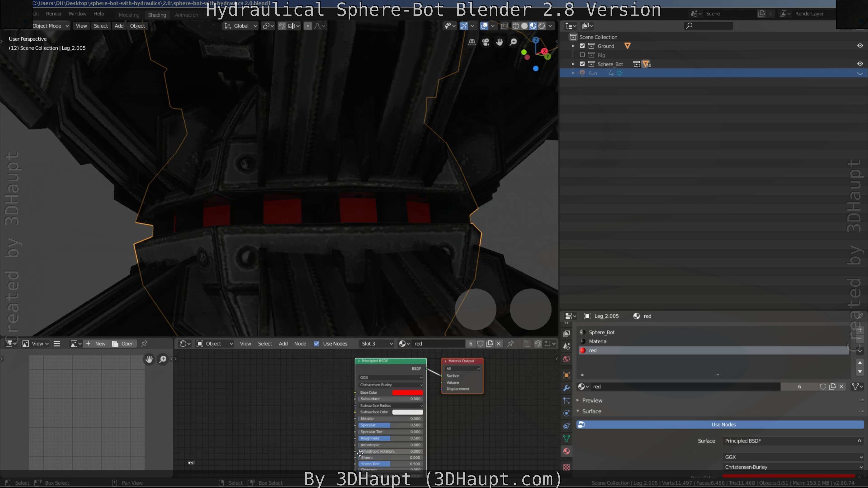Click Open image button
This screenshot has width=868, height=488.
coord(123,343)
